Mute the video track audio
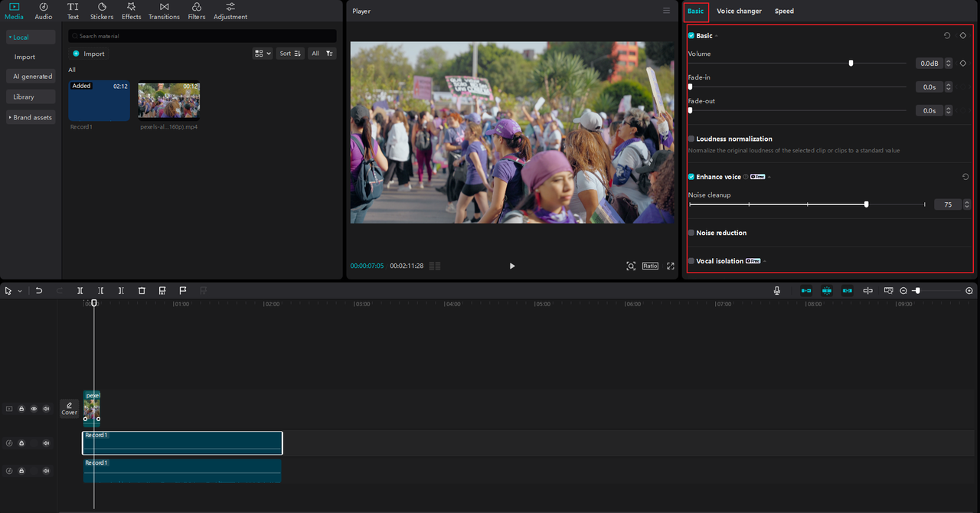This screenshot has height=513, width=980. [x=46, y=409]
